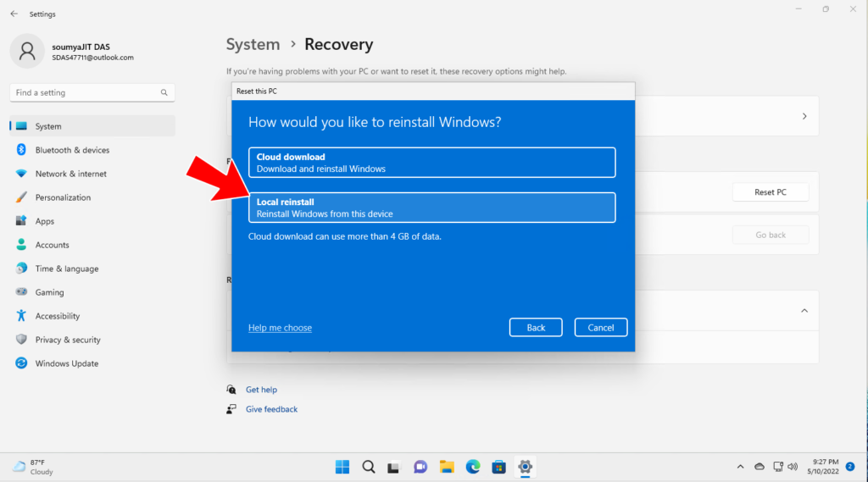Click the Gaming controller icon
868x482 pixels.
pyautogui.click(x=21, y=291)
